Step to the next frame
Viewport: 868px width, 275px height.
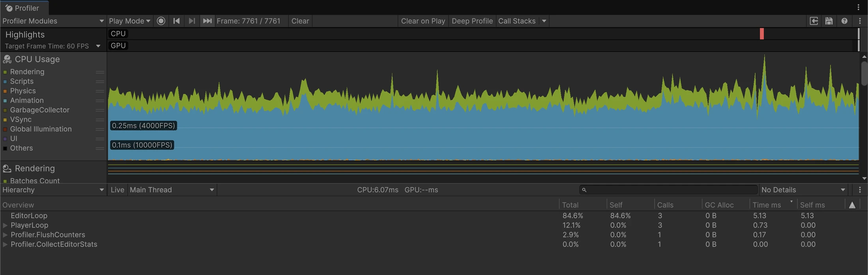click(x=192, y=21)
